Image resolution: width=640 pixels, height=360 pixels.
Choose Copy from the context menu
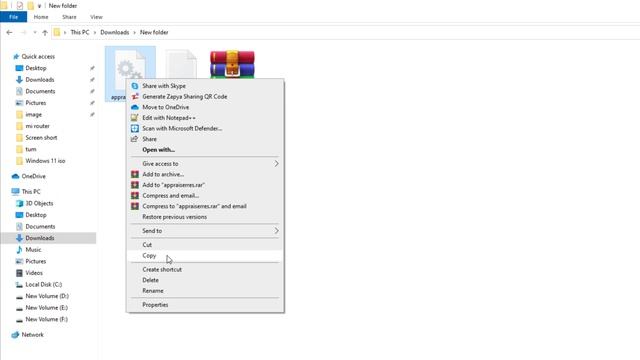(x=205, y=256)
